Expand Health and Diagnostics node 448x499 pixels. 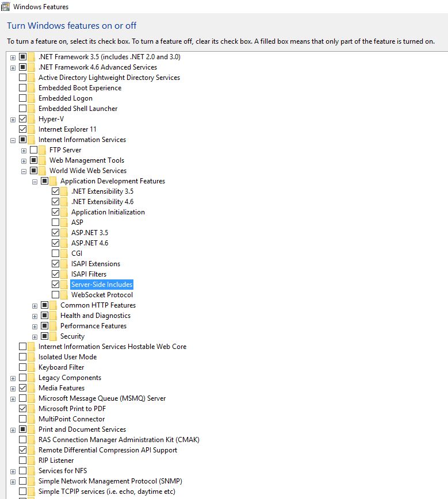35,316
